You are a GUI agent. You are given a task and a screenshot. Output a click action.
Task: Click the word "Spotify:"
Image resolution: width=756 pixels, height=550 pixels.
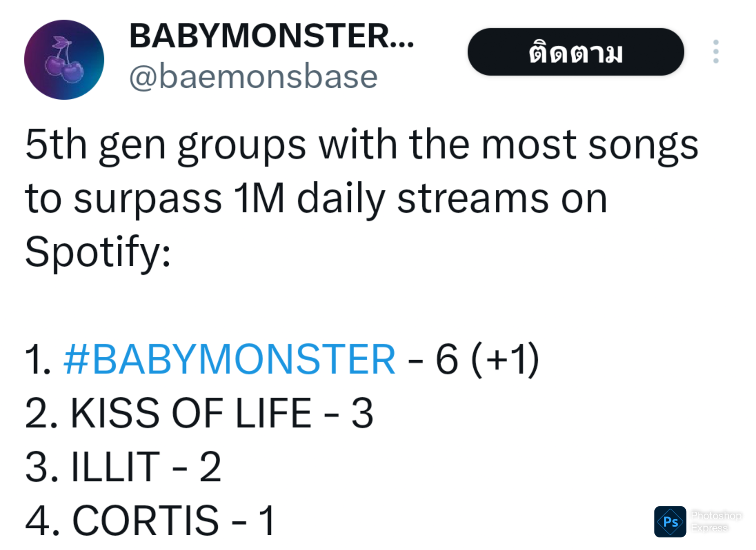[98, 252]
